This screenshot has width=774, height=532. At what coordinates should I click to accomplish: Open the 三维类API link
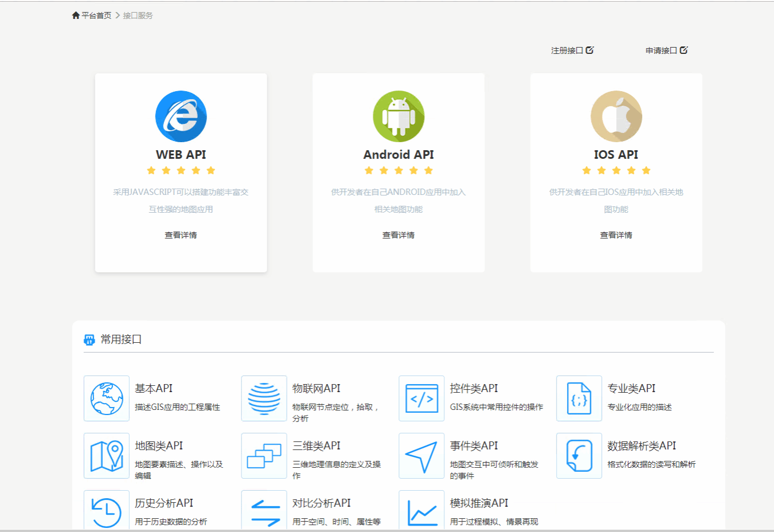[316, 446]
